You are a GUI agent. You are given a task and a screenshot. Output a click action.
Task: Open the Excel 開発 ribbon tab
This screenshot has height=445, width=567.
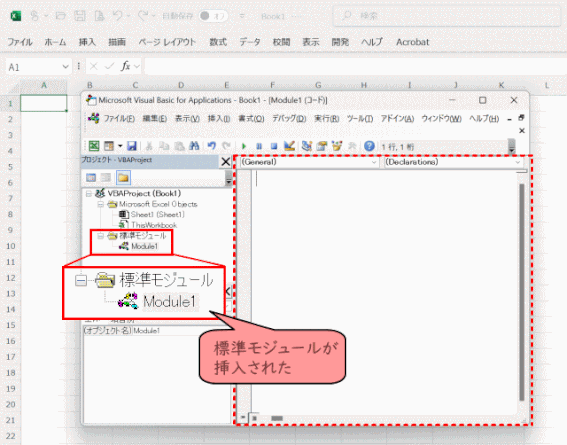(340, 42)
